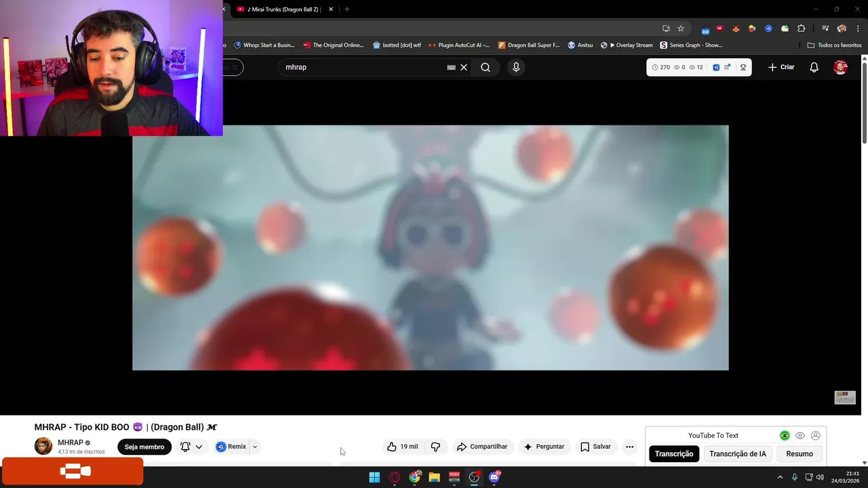868x488 pixels.
Task: Open the Dragon Ball Super F... bookmark
Action: [529, 45]
